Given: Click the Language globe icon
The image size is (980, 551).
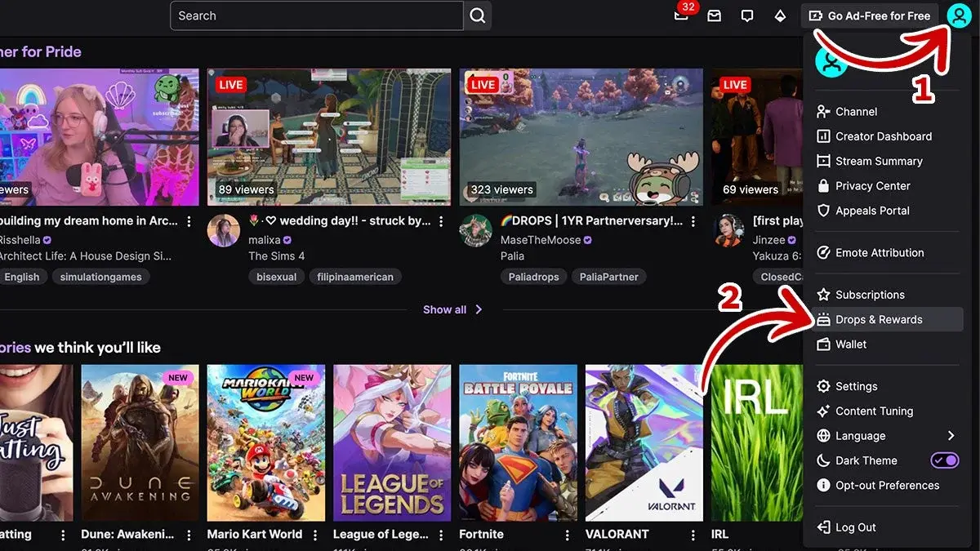Looking at the screenshot, I should click(x=823, y=436).
